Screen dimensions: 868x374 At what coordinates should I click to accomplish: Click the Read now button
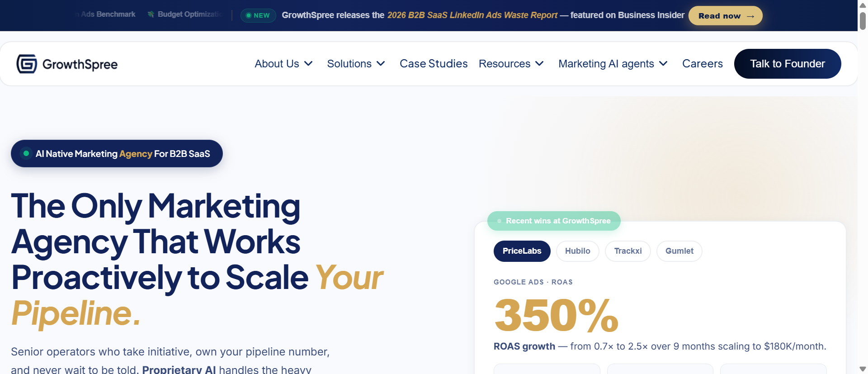point(725,16)
